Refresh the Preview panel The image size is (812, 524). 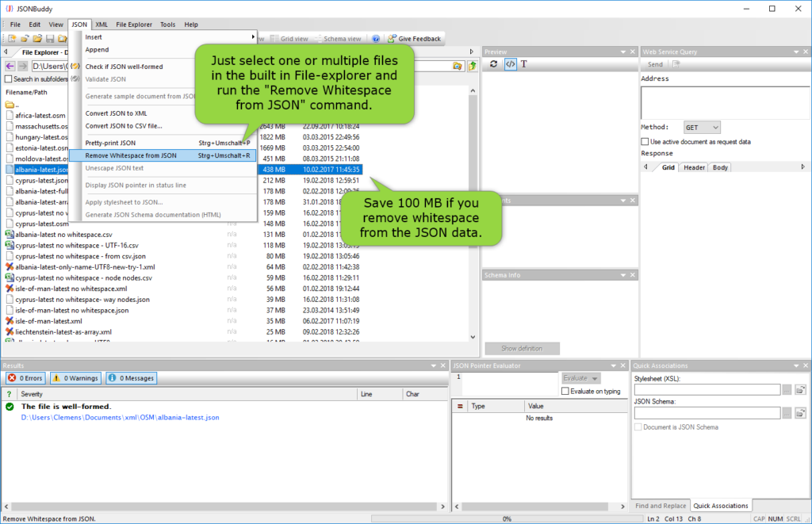(493, 65)
